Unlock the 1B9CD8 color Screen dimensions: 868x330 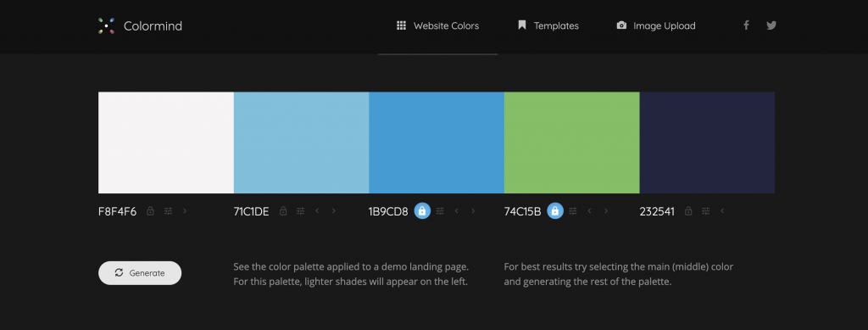422,211
